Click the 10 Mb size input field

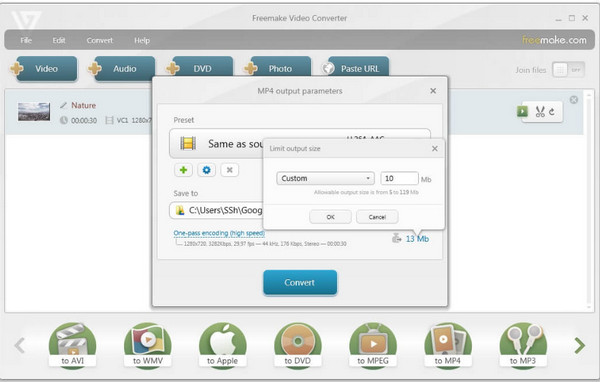point(399,178)
